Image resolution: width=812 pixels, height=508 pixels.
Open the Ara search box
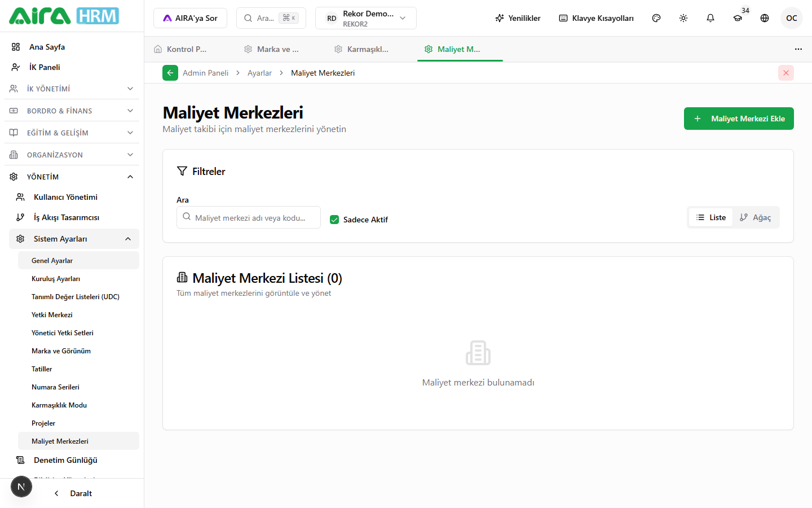tap(271, 18)
